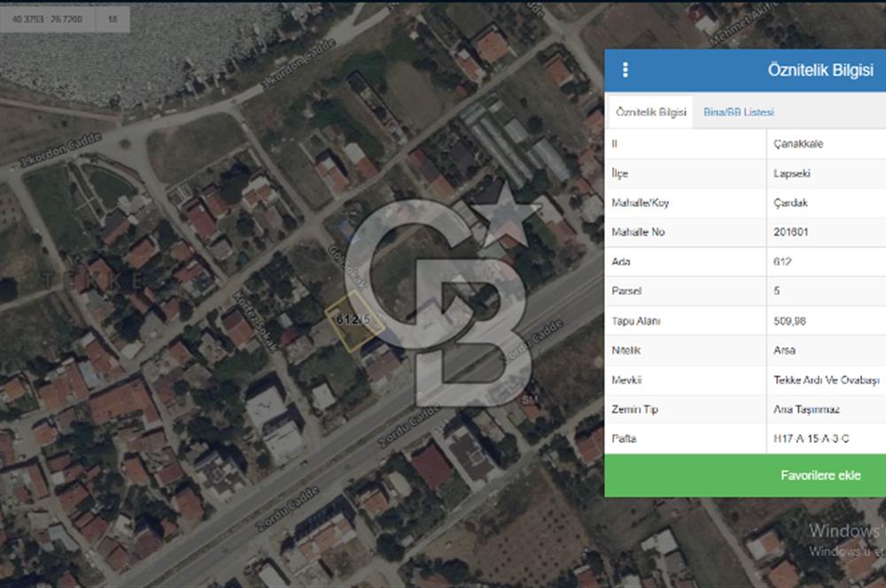Select the Çardak Mahalle/Köy value
This screenshot has height=588, width=886.
point(790,203)
